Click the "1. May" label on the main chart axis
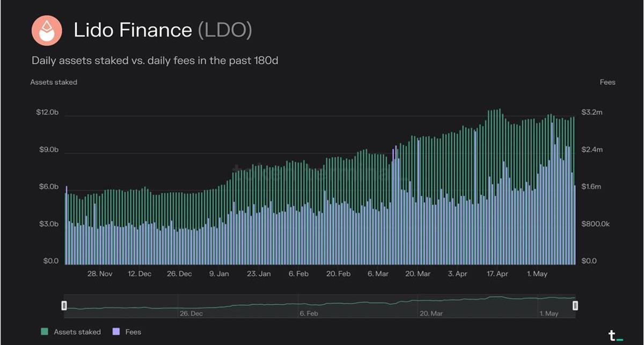The height and width of the screenshot is (345, 644). click(537, 274)
